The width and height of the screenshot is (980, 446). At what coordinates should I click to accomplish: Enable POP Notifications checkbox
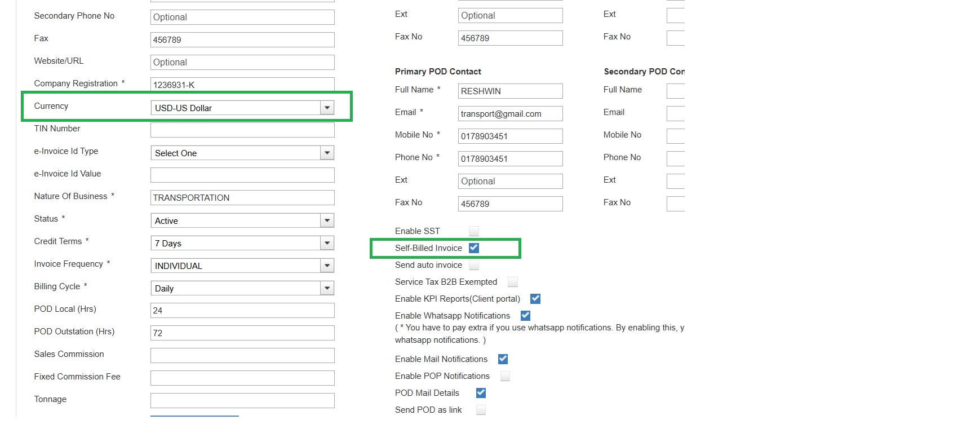(x=505, y=376)
